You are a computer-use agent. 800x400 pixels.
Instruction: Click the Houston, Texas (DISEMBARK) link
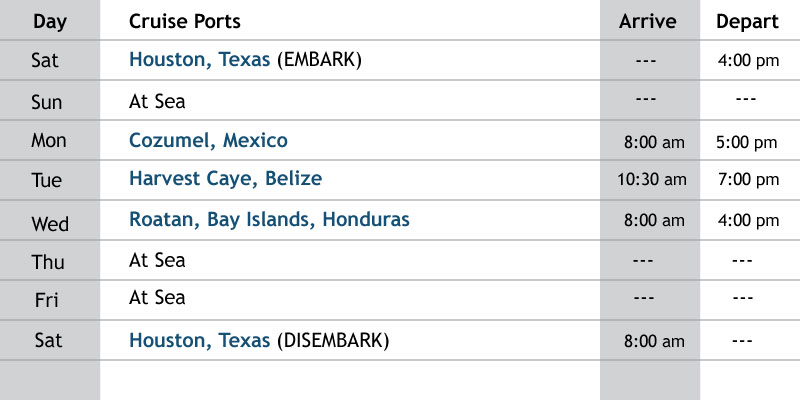pos(200,341)
